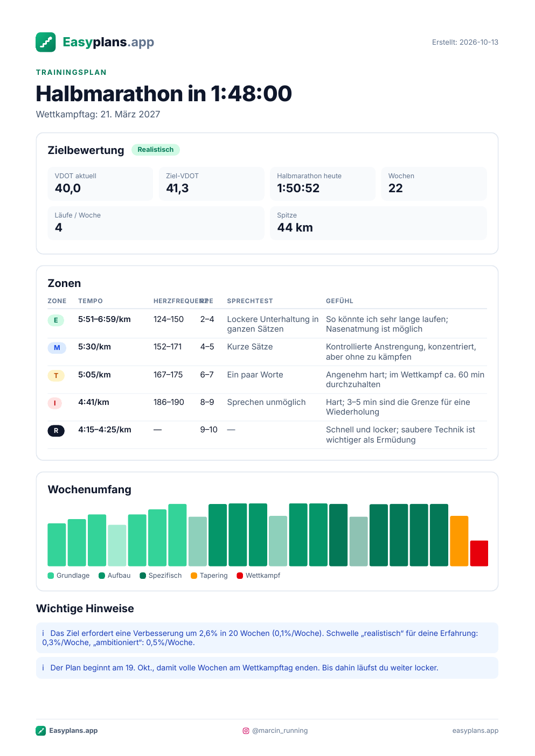Click info icon of the plan start note
This screenshot has height=756, width=535.
(x=43, y=668)
